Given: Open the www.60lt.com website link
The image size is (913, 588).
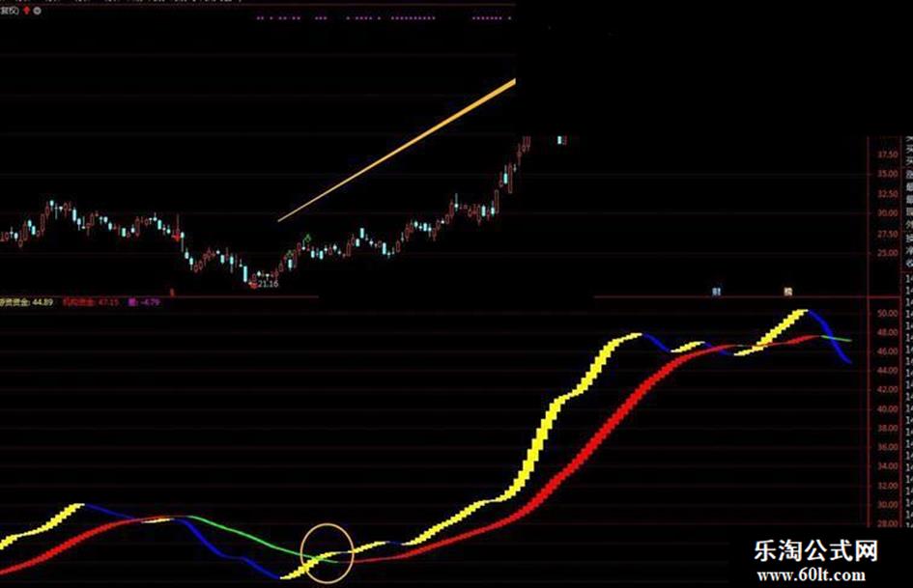Looking at the screenshot, I should [x=812, y=575].
